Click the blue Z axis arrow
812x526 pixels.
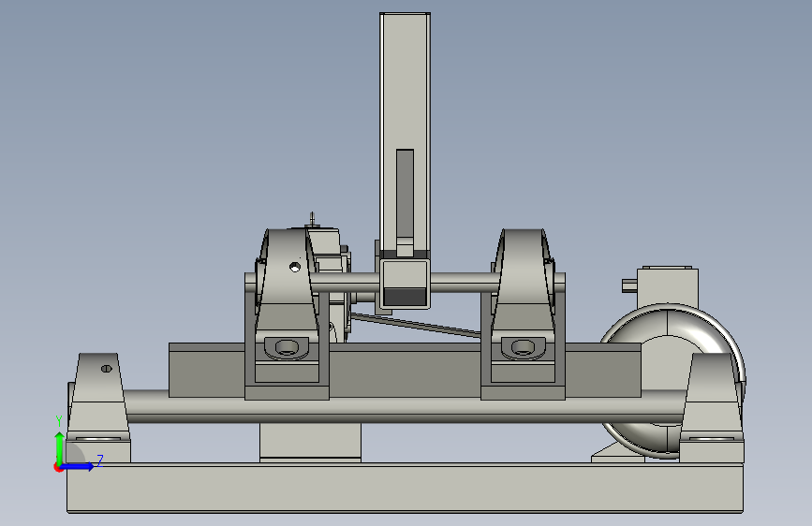[78, 466]
